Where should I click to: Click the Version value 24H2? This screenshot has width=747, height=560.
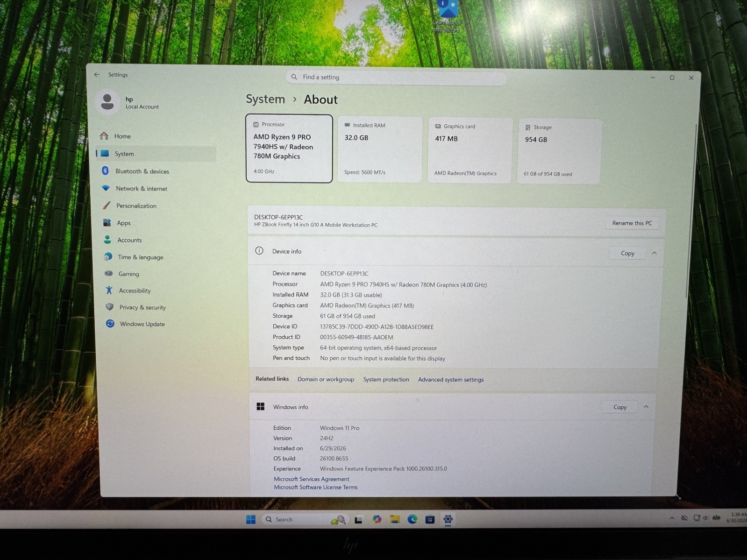pos(327,438)
